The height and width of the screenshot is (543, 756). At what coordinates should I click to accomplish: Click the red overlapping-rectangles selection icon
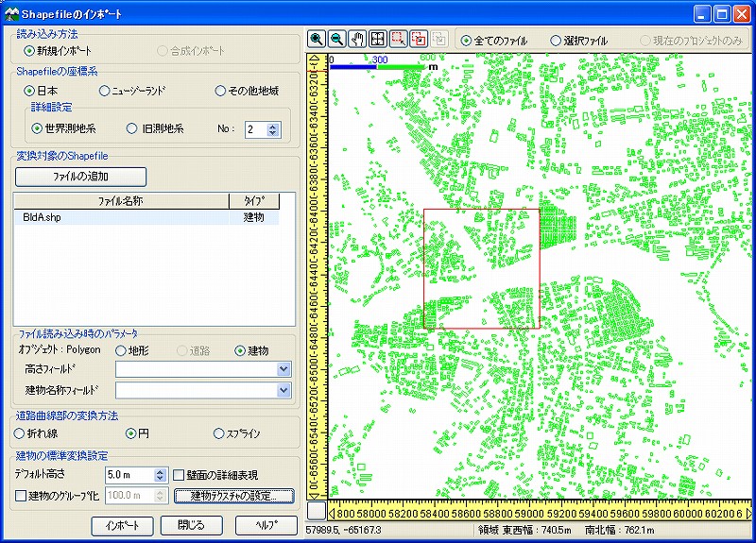(419, 40)
